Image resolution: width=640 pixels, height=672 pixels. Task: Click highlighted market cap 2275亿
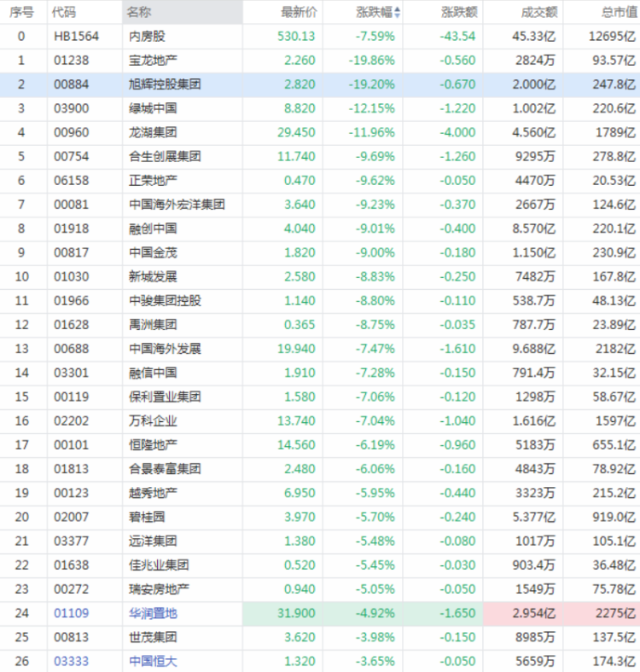615,613
